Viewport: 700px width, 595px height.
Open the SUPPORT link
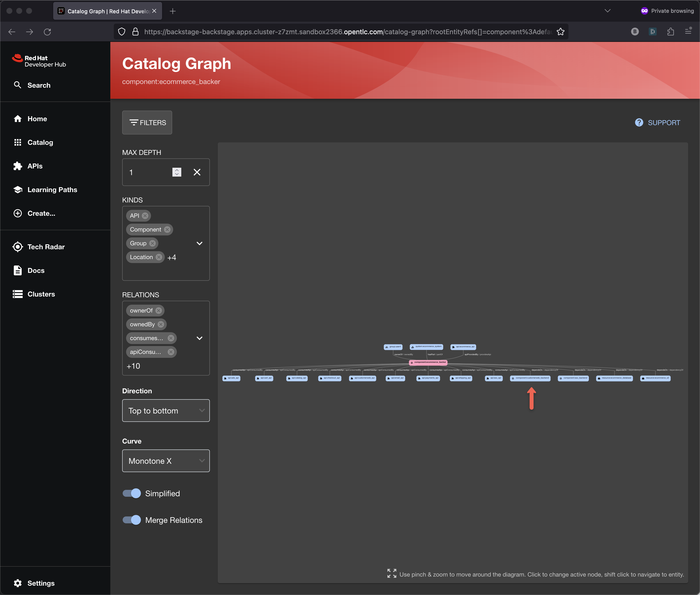[x=657, y=122]
